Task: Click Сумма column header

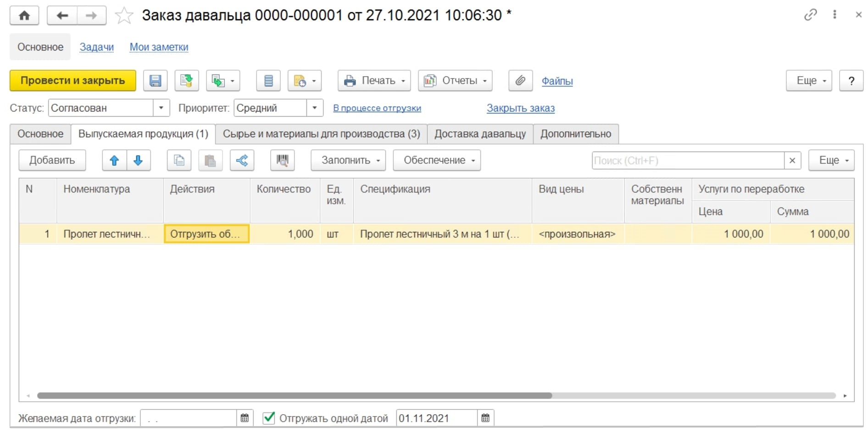Action: point(812,212)
